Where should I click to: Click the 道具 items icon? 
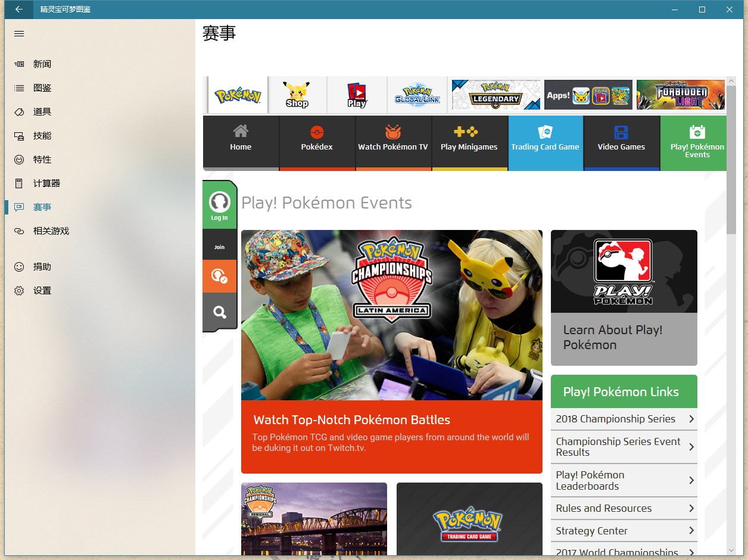pos(19,112)
